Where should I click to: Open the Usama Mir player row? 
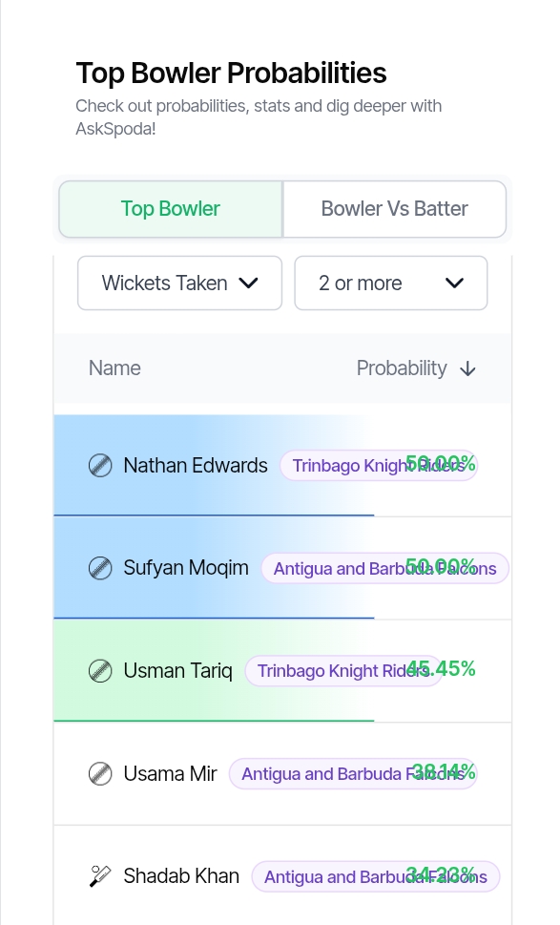pyautogui.click(x=282, y=773)
